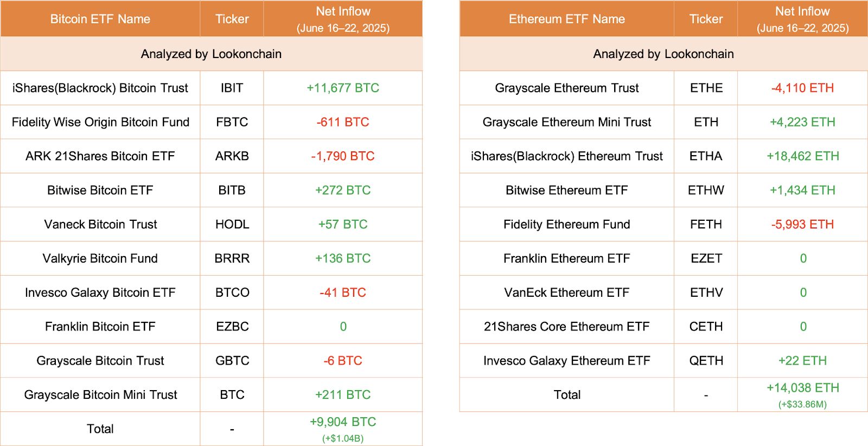868x446 pixels.
Task: Click the QETH ticker cell
Action: click(x=706, y=361)
